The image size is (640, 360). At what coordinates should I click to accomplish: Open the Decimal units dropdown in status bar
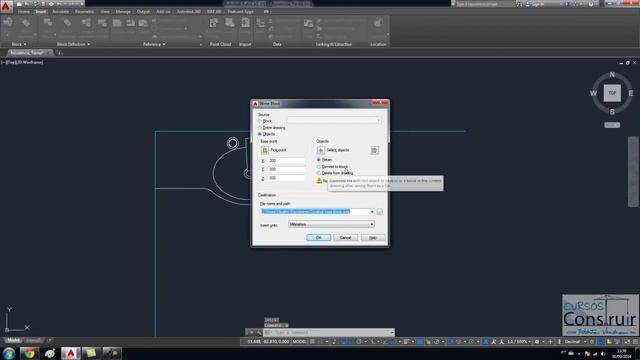click(575, 342)
